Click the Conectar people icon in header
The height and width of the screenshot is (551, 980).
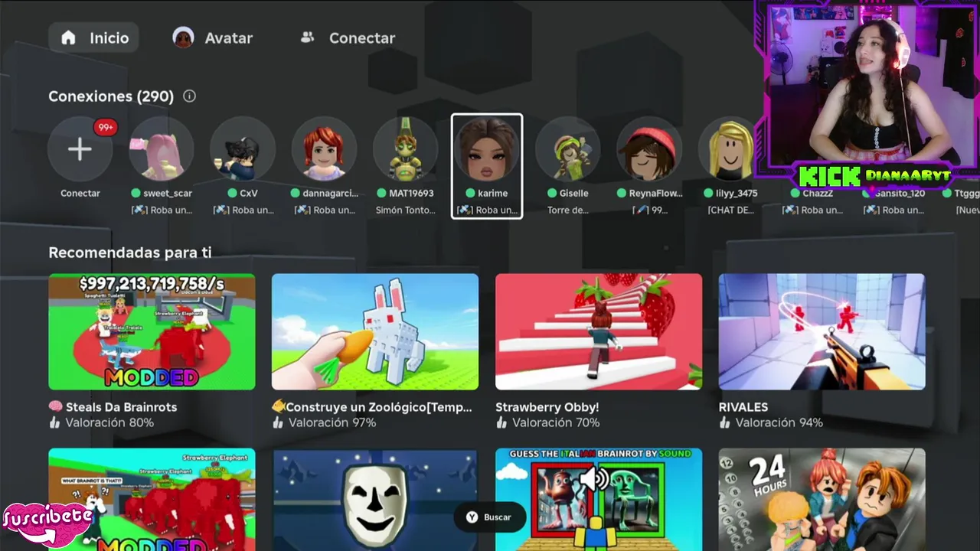coord(308,37)
